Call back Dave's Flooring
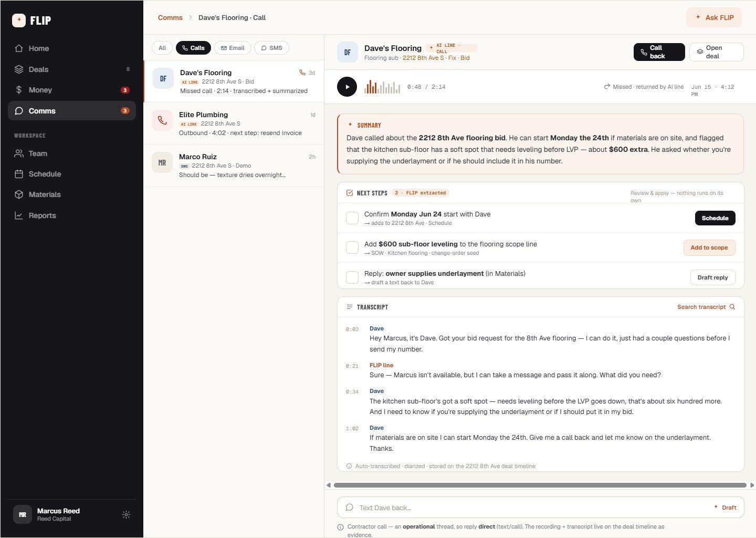 659,52
